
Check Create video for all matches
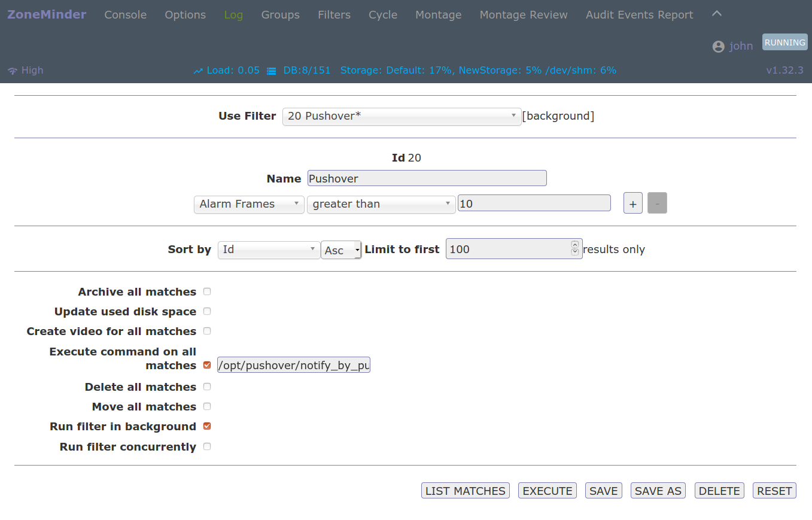click(207, 331)
